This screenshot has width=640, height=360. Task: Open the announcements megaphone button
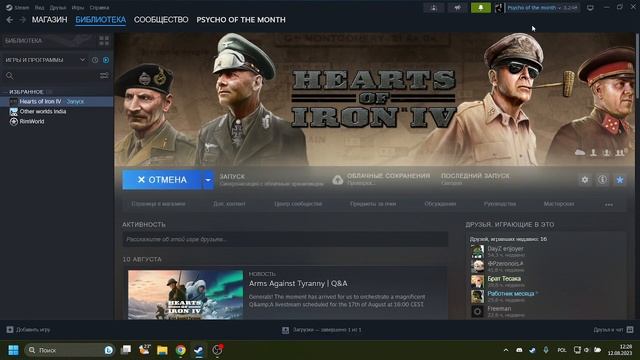click(457, 8)
